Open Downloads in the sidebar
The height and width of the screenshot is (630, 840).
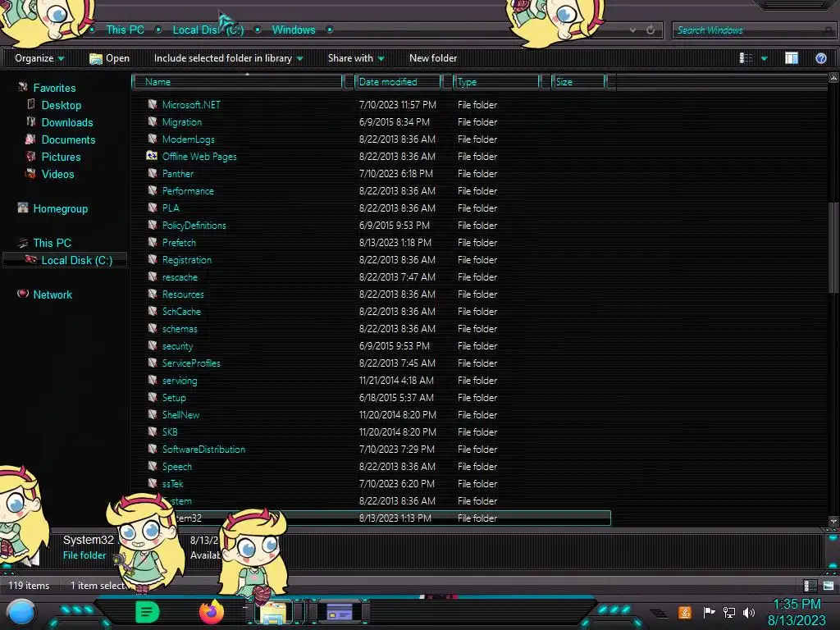tap(67, 122)
